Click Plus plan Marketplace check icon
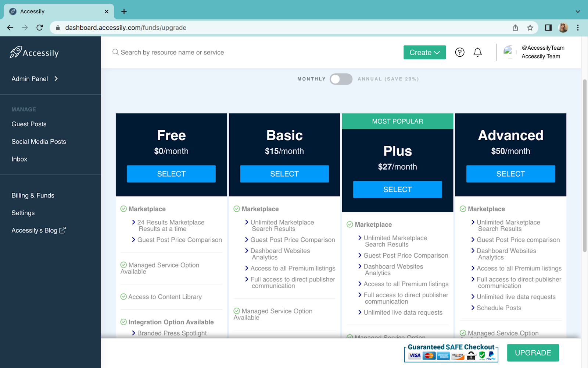Image resolution: width=588 pixels, height=368 pixels. (350, 224)
